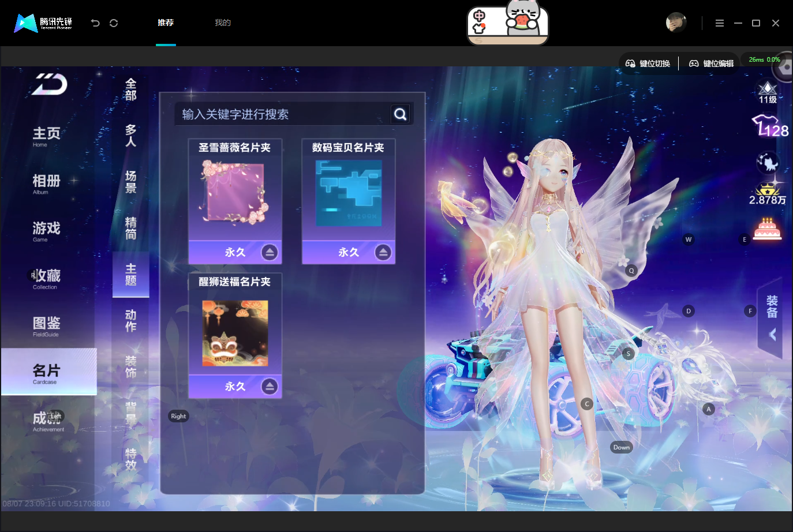Image resolution: width=793 pixels, height=532 pixels.
Task: Select the 动作 category tab
Action: coord(131,320)
